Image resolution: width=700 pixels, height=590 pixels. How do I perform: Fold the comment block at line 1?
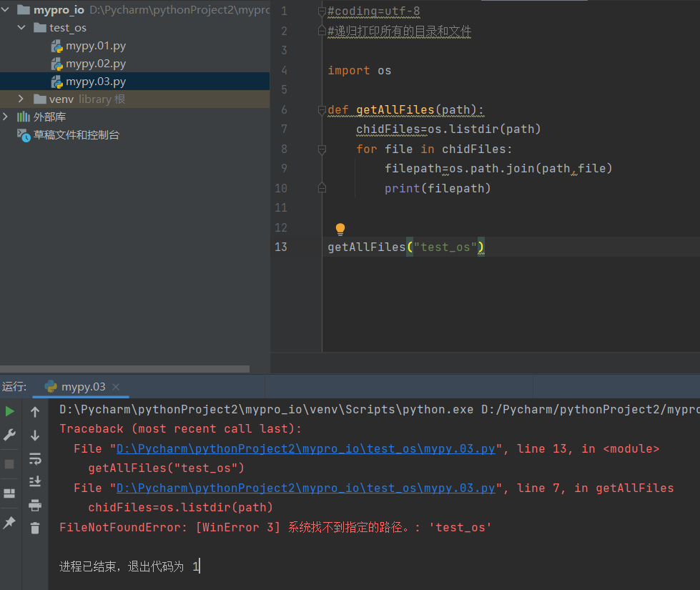[322, 11]
